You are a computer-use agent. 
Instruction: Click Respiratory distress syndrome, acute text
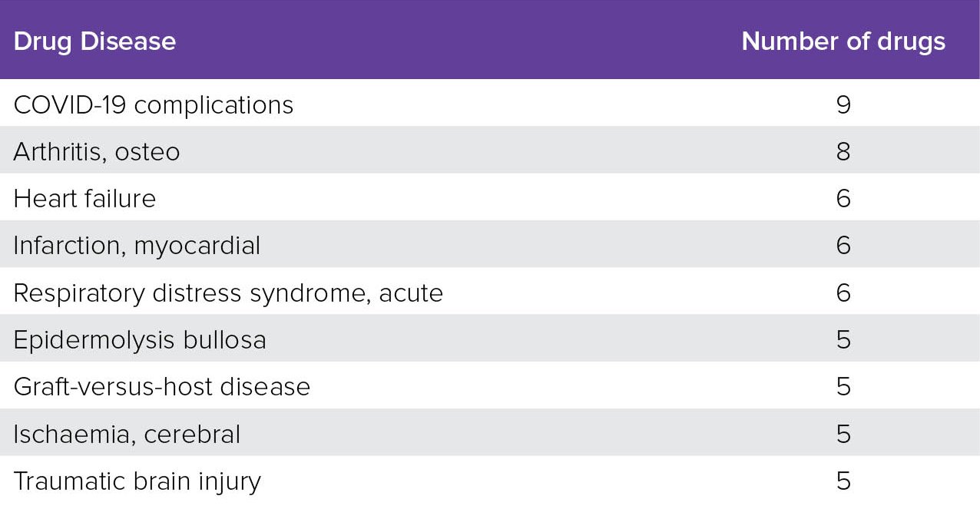pos(228,293)
